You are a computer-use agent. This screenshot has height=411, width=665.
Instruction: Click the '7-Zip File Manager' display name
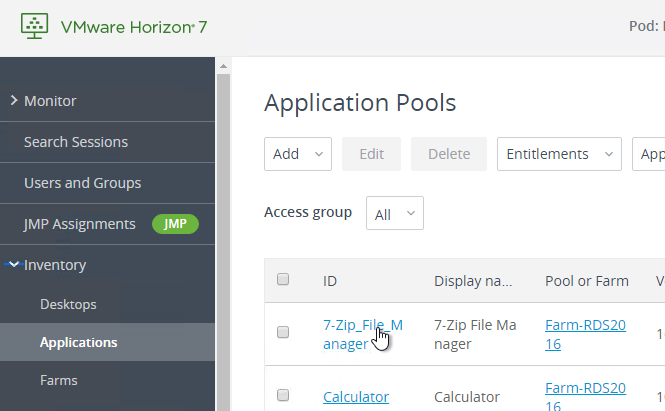(475, 334)
